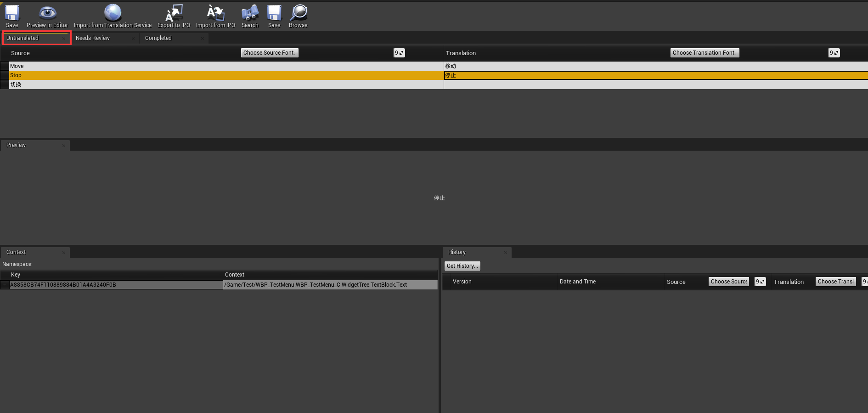Click the source font size spin box
The width and height of the screenshot is (868, 413).
point(399,53)
